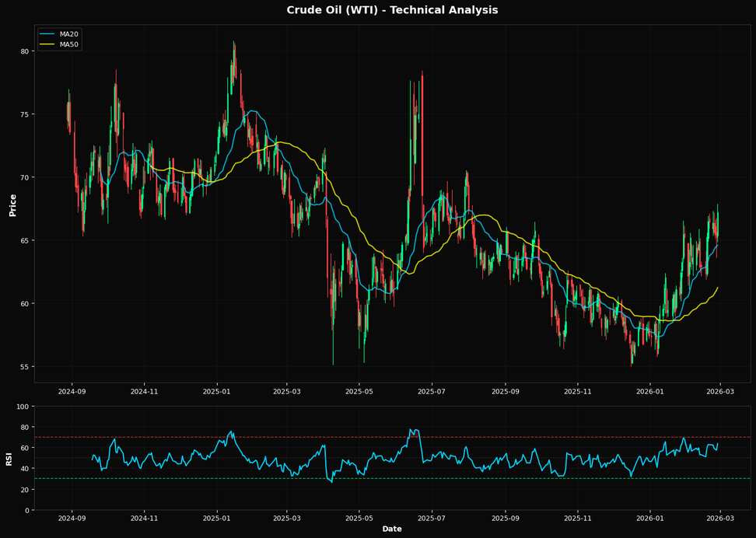This screenshot has width=756, height=538.
Task: Click the 60 tick on the RSI axis
Action: [x=25, y=449]
